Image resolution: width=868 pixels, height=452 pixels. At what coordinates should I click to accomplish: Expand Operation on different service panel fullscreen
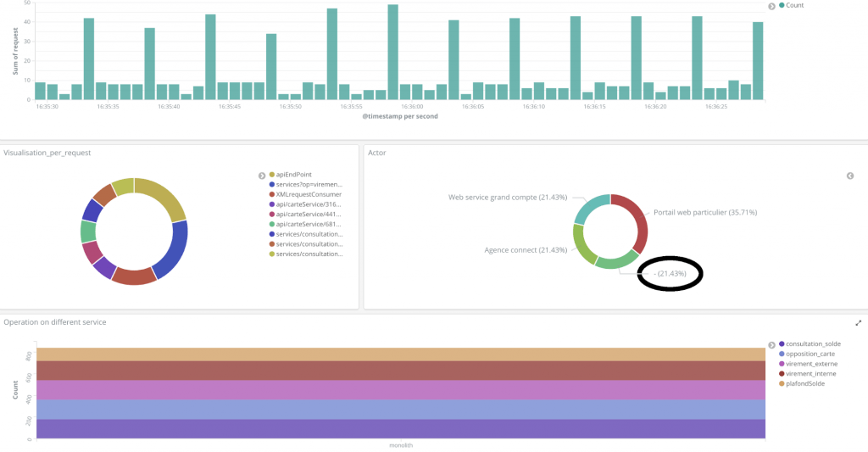pyautogui.click(x=858, y=323)
